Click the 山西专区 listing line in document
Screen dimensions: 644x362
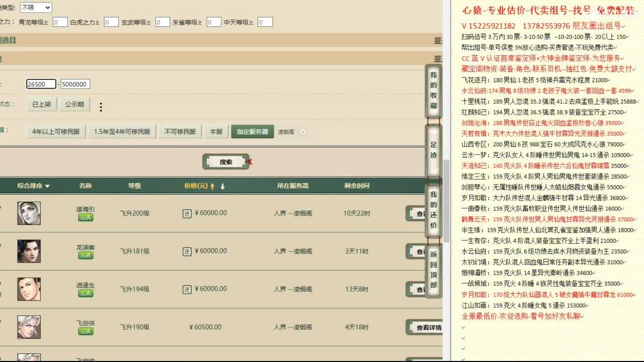pos(544,144)
